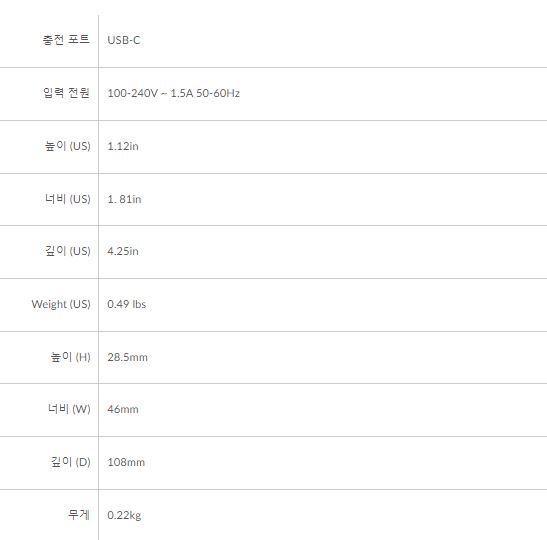Select the 1.12in height value
This screenshot has width=547, height=540.
pos(123,146)
